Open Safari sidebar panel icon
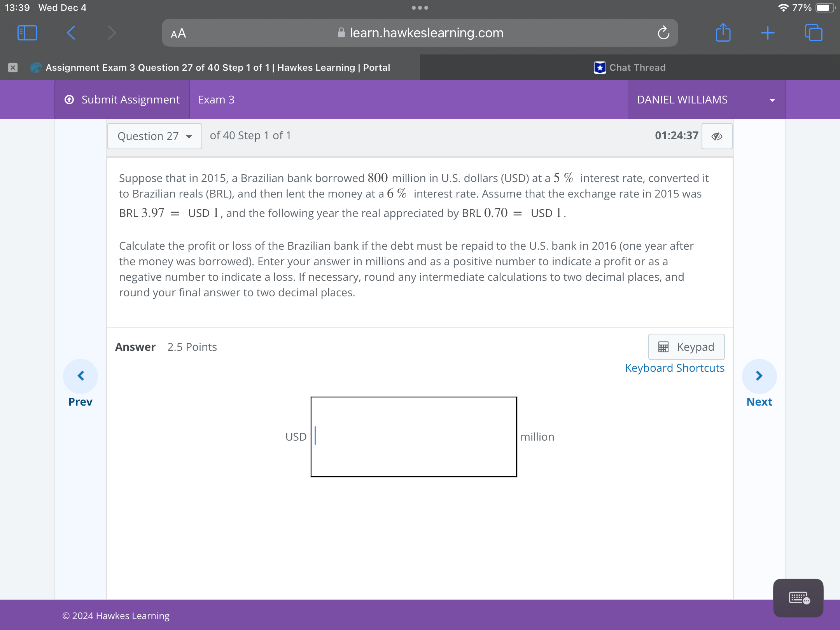 tap(27, 33)
